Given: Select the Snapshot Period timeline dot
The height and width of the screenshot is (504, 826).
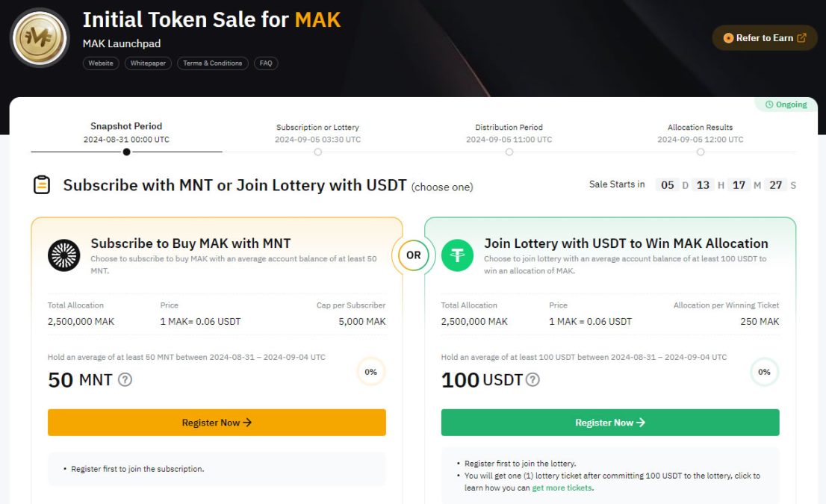Looking at the screenshot, I should 126,152.
